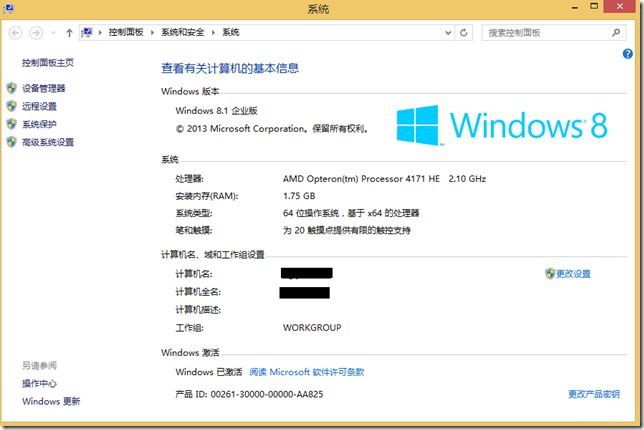This screenshot has height=430, width=644.
Task: Click the Forward navigation arrow
Action: pos(36,33)
